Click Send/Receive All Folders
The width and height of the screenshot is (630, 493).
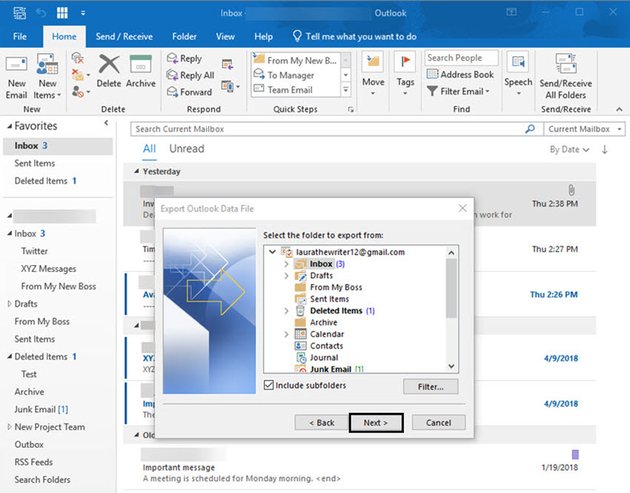pyautogui.click(x=565, y=76)
